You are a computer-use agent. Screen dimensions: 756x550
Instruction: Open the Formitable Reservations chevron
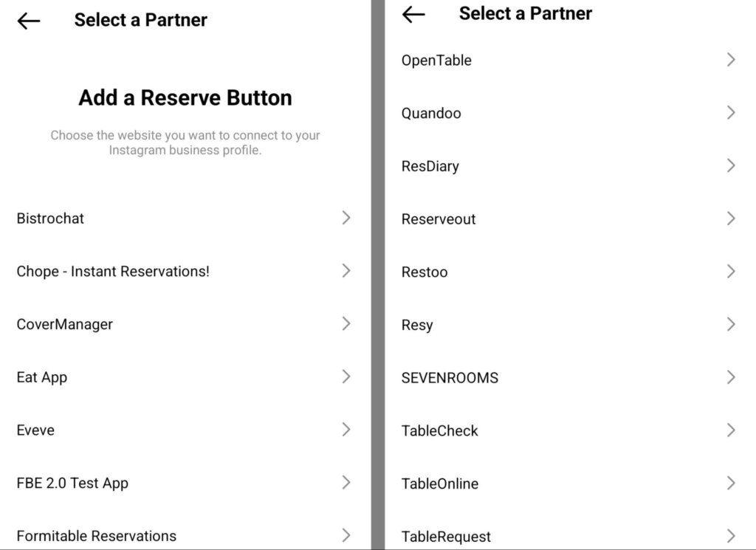pos(346,535)
